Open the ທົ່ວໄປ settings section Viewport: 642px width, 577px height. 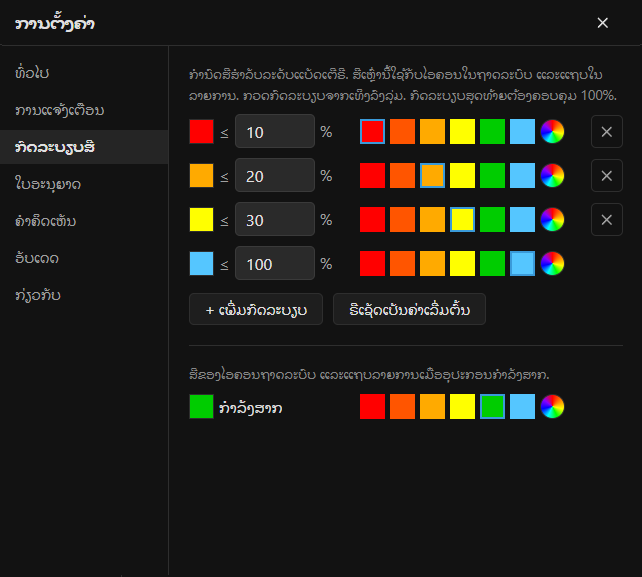tap(84, 73)
